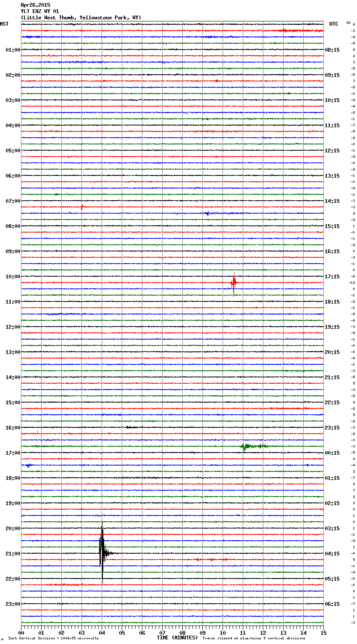The height and width of the screenshot is (644, 357).
Task: Click the TIME (MINUTES) axis title
Action: pyautogui.click(x=177, y=638)
